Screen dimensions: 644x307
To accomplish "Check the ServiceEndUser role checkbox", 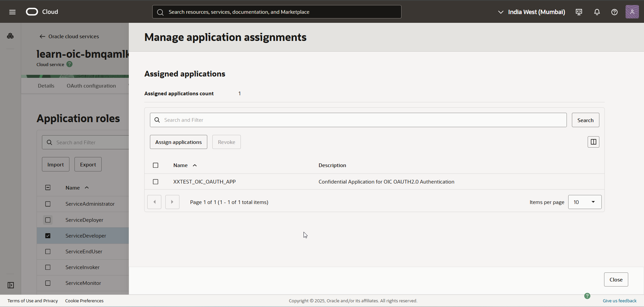I will 48,252.
